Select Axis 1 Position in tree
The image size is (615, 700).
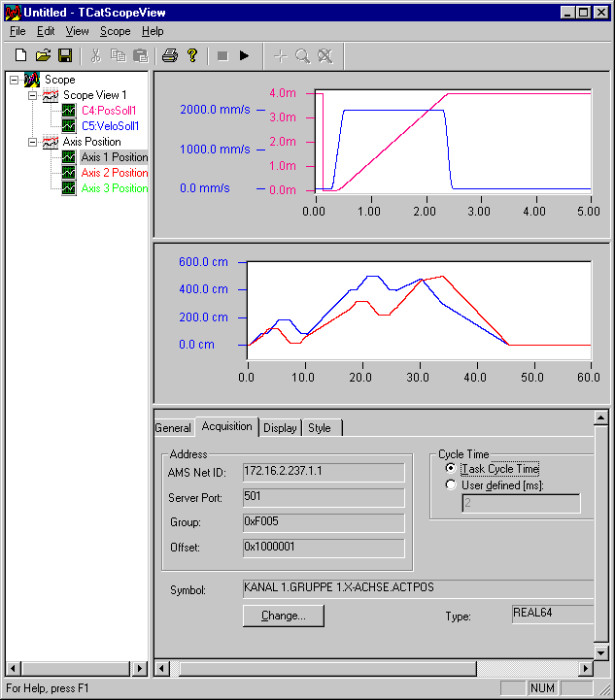(115, 157)
